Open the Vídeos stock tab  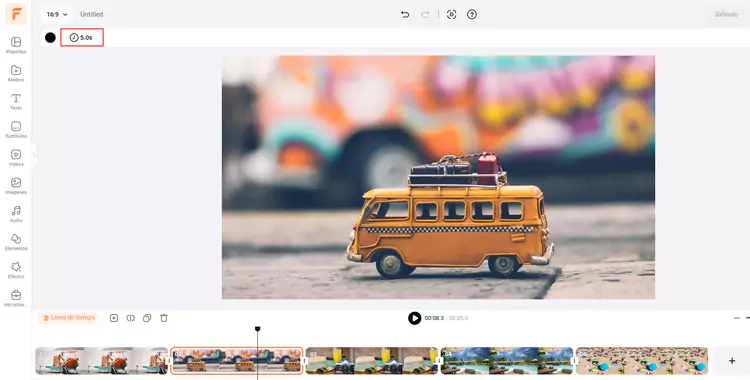coord(16,157)
